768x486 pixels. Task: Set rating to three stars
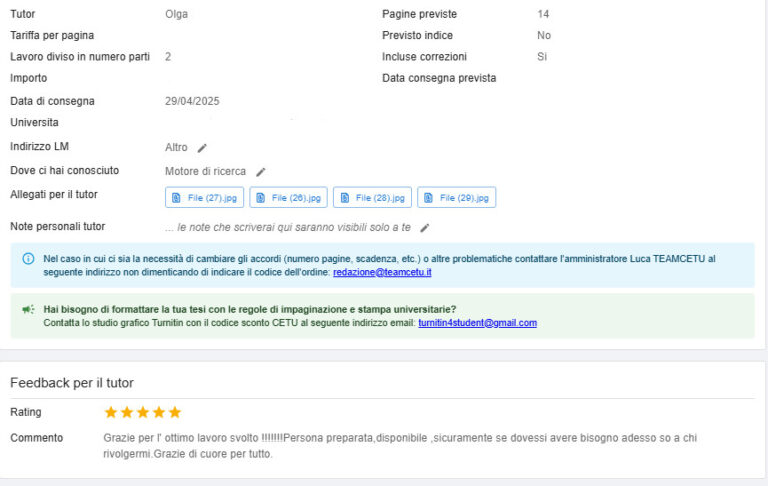pos(143,412)
